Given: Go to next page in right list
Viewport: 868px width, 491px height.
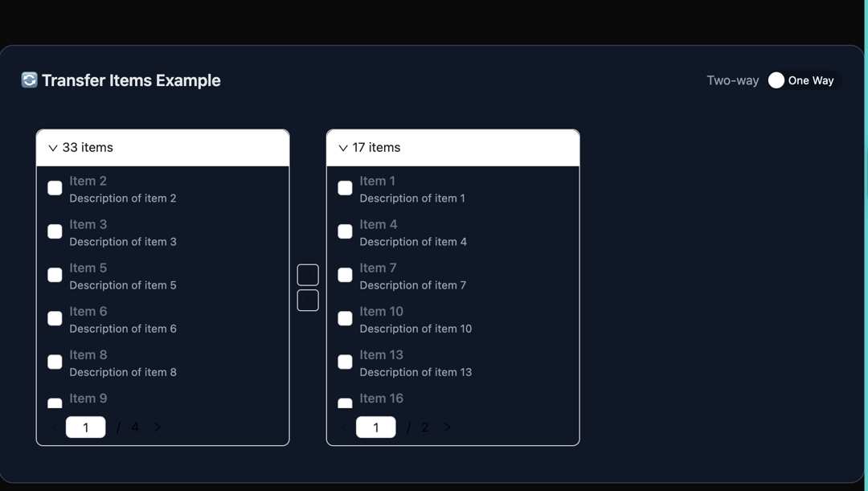Looking at the screenshot, I should point(448,428).
